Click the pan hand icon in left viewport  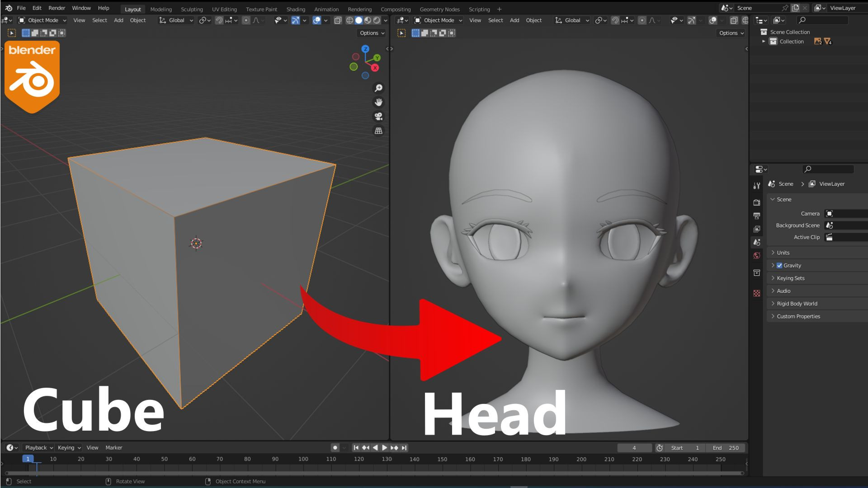(378, 102)
